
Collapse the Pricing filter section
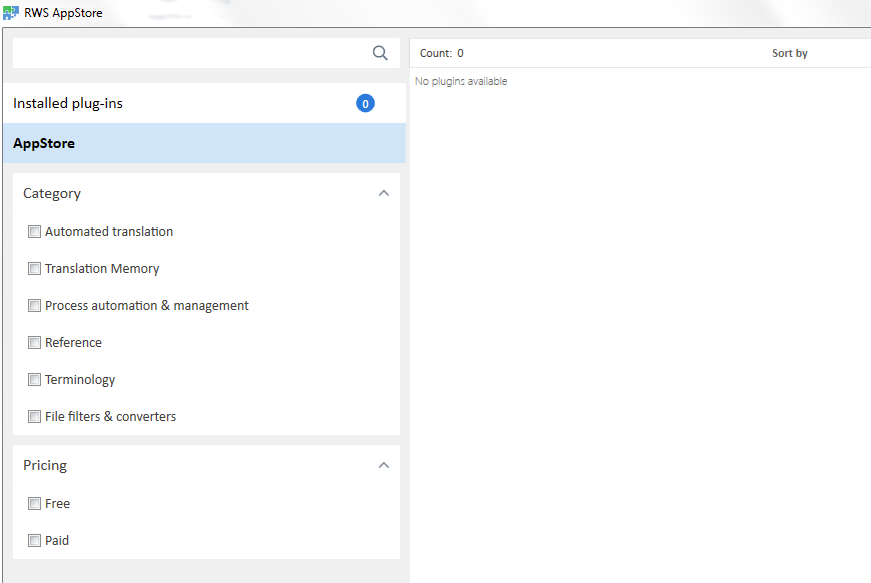(x=383, y=465)
